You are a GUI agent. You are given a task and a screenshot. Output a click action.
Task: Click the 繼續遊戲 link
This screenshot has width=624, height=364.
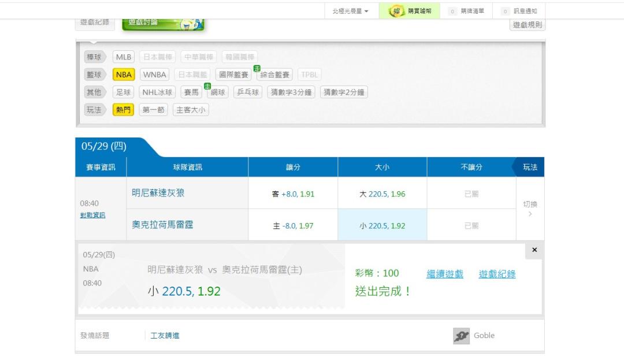444,274
